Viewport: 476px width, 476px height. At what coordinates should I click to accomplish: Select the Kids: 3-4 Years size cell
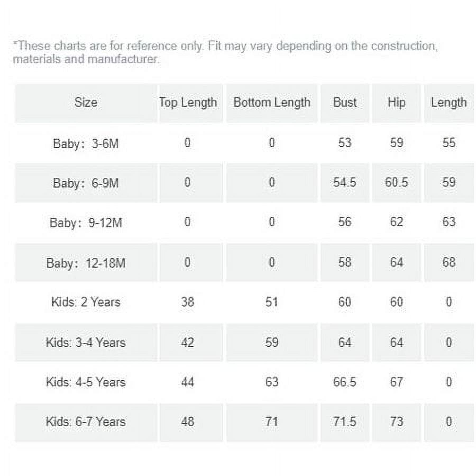pyautogui.click(x=86, y=342)
